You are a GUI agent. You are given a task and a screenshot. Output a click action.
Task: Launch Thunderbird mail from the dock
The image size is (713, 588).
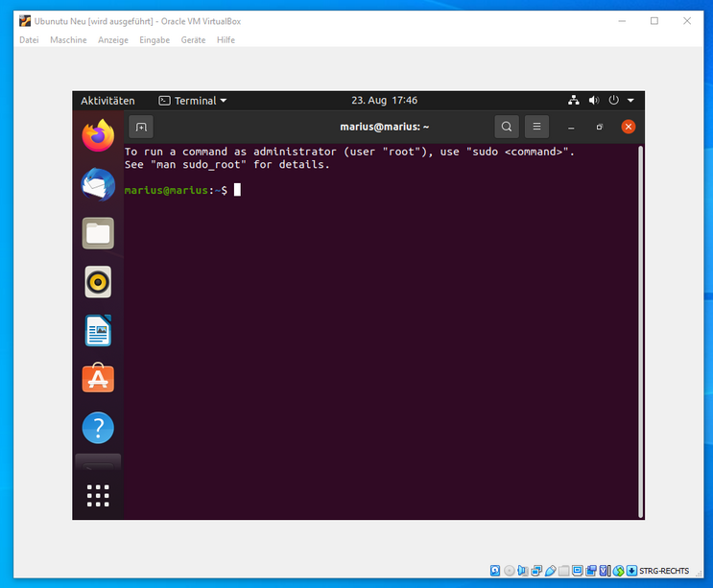[x=98, y=184]
